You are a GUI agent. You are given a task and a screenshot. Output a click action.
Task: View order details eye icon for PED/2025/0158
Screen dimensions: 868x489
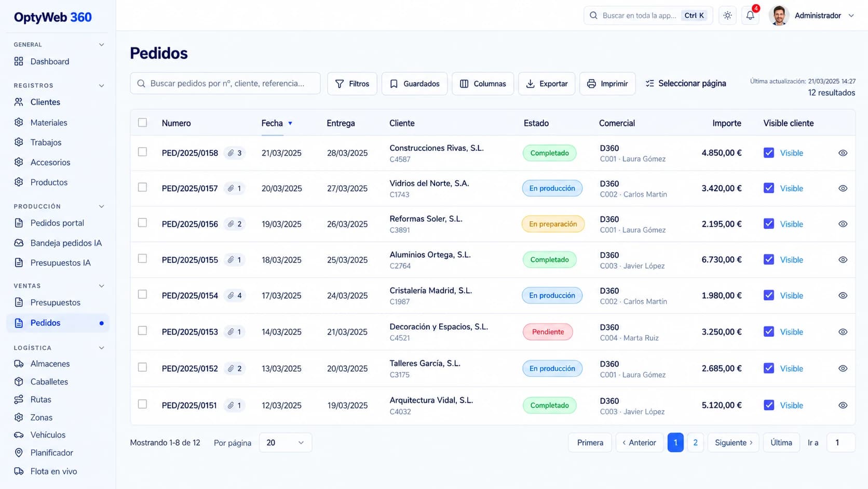[x=843, y=153]
